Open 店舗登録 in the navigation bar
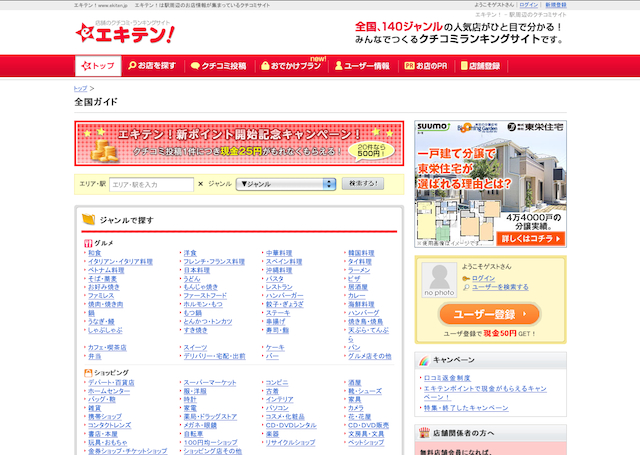The image size is (640, 455). click(x=480, y=66)
